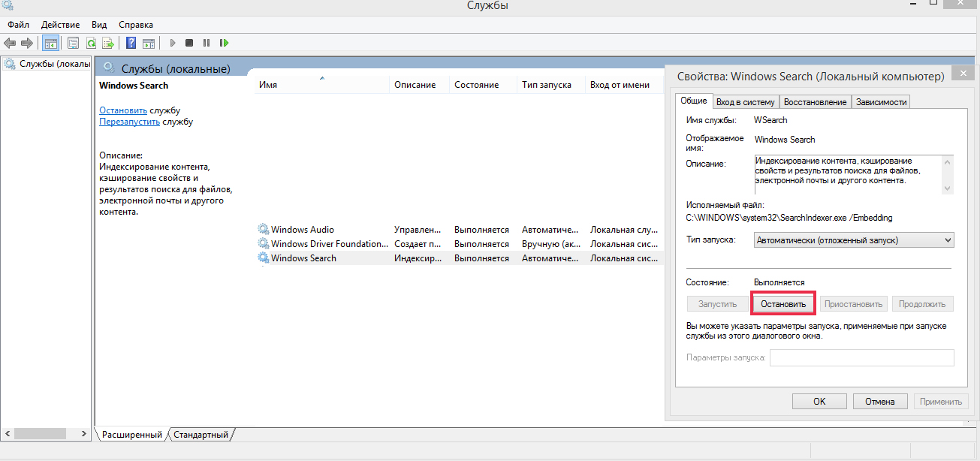Stop service with the toolbar square icon
The image size is (980, 461).
pyautogui.click(x=189, y=44)
